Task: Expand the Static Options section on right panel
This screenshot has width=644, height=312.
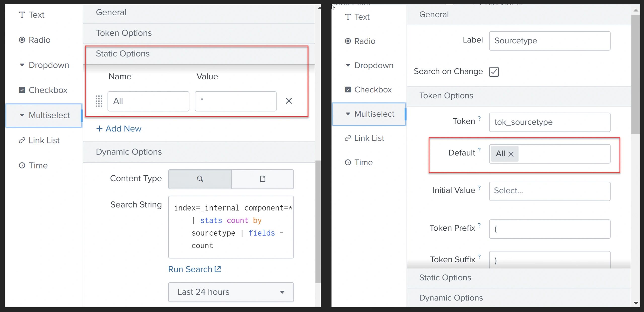Action: coord(445,278)
